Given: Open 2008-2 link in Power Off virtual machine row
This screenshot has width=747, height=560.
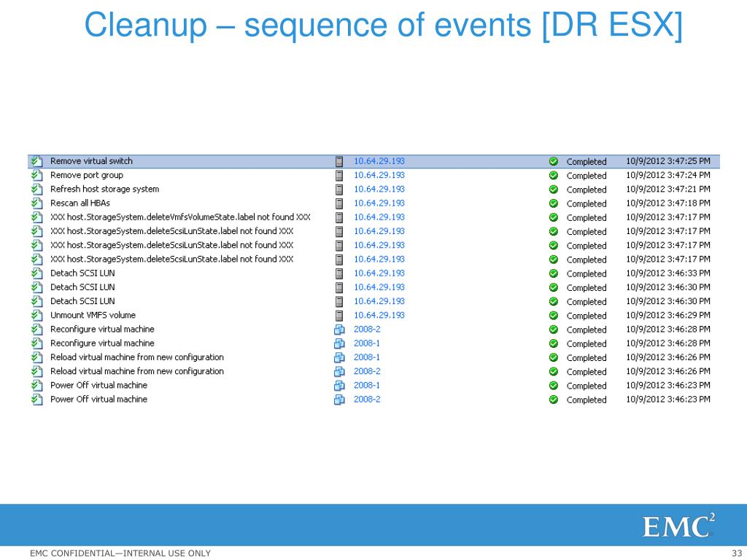Looking at the screenshot, I should coord(367,399).
